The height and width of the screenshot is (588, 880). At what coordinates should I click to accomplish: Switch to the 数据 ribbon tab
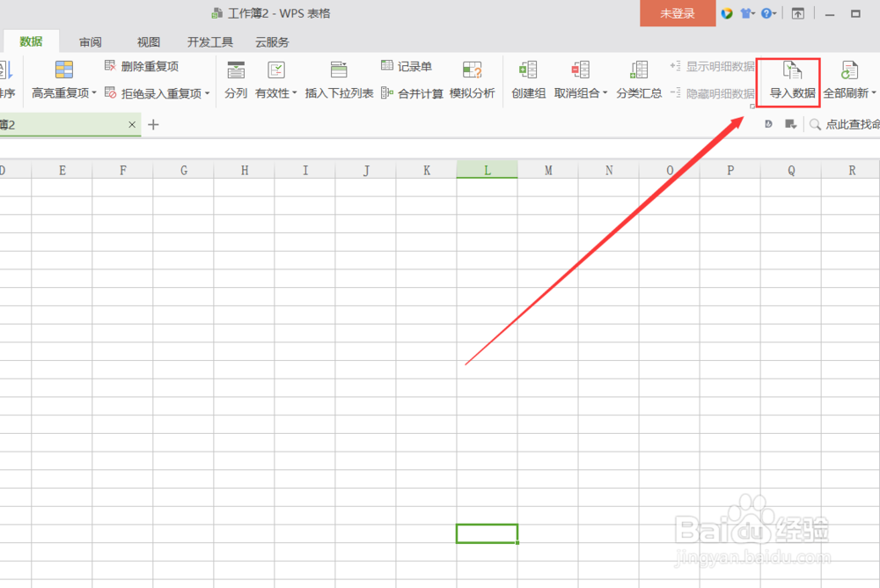point(31,41)
